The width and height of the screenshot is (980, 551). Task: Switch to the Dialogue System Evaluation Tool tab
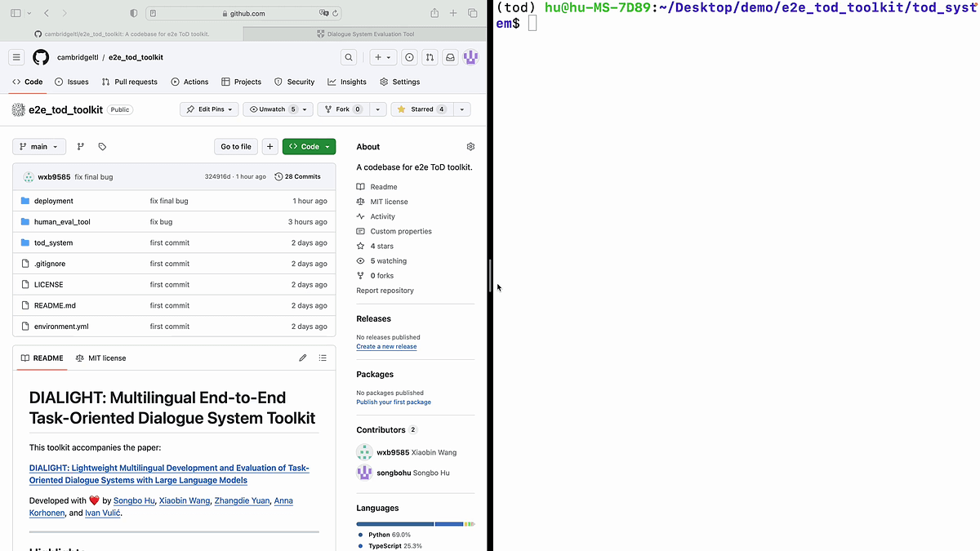[364, 34]
